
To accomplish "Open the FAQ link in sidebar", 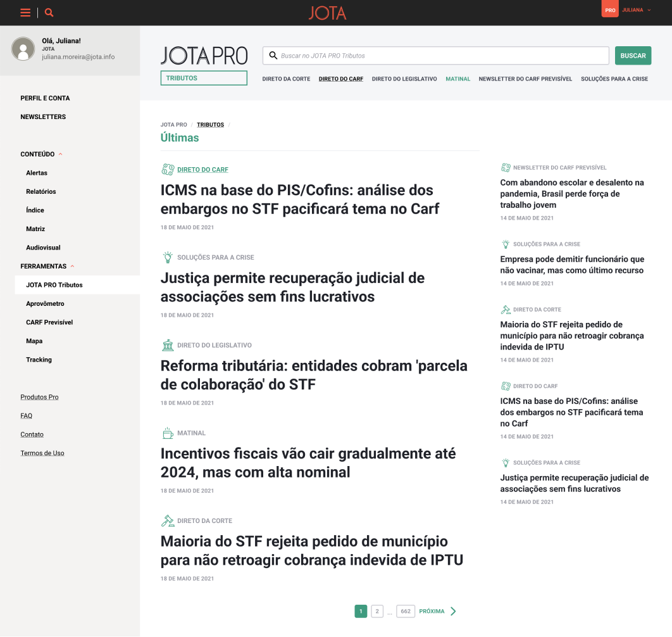I will coord(26,416).
